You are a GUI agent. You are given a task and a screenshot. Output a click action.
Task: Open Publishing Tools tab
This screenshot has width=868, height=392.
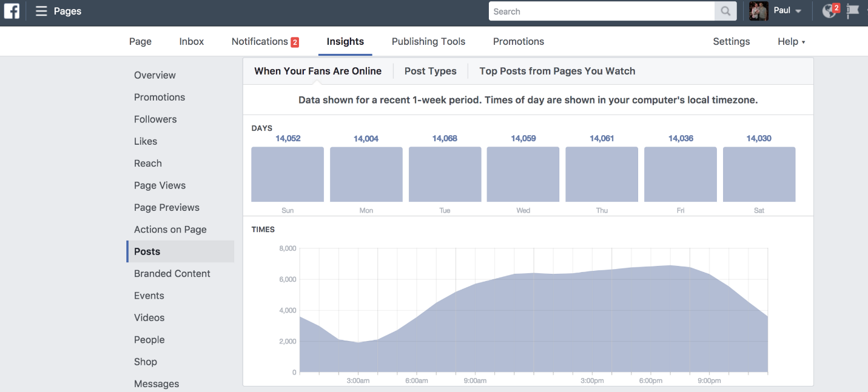coord(428,41)
